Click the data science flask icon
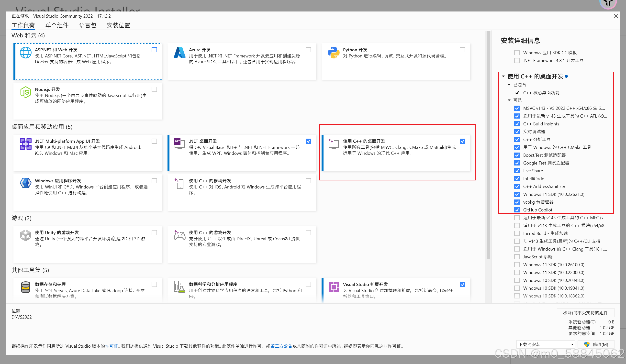Screen dimensions: 626x364 tap(179, 287)
